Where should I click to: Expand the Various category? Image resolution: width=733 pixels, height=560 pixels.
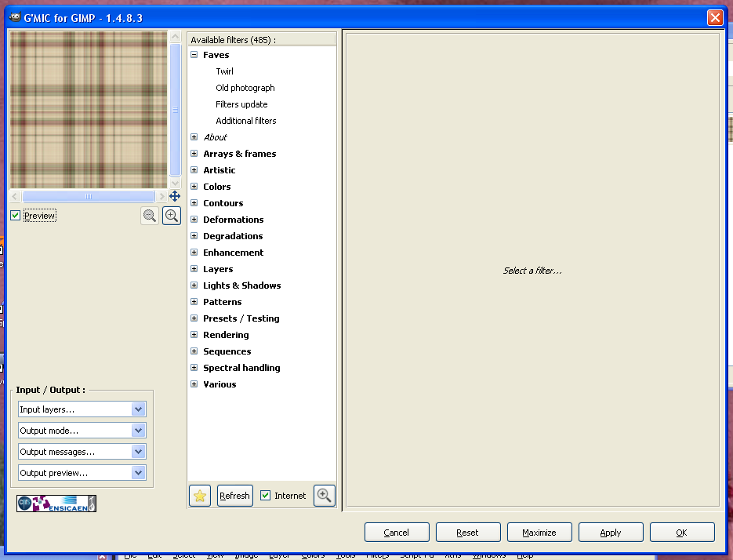click(x=194, y=384)
